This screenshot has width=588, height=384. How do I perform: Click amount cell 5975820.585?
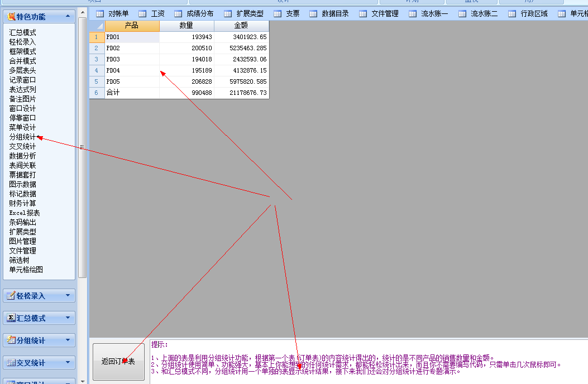[x=241, y=81]
